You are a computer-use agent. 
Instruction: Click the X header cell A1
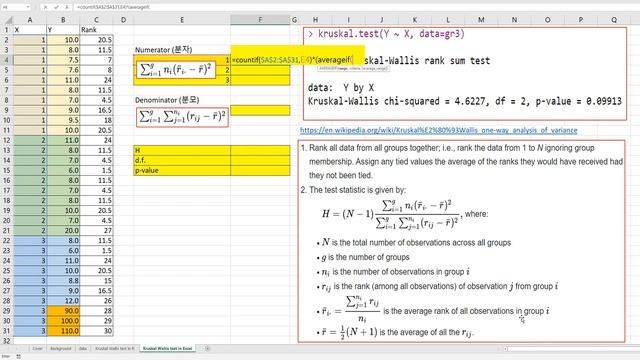30,30
